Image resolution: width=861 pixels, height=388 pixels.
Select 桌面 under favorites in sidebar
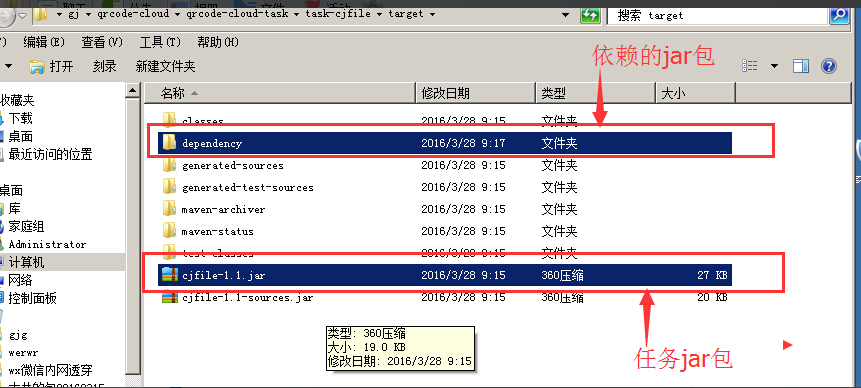[x=21, y=136]
